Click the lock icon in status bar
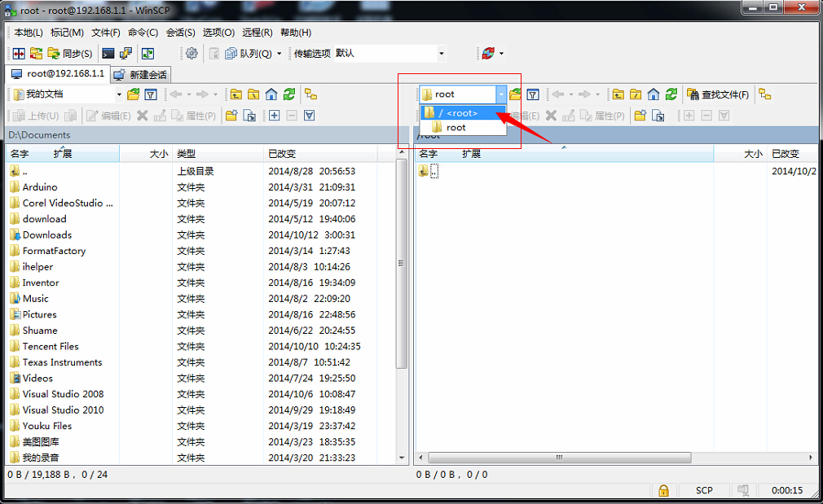This screenshot has height=504, width=823. click(x=663, y=490)
